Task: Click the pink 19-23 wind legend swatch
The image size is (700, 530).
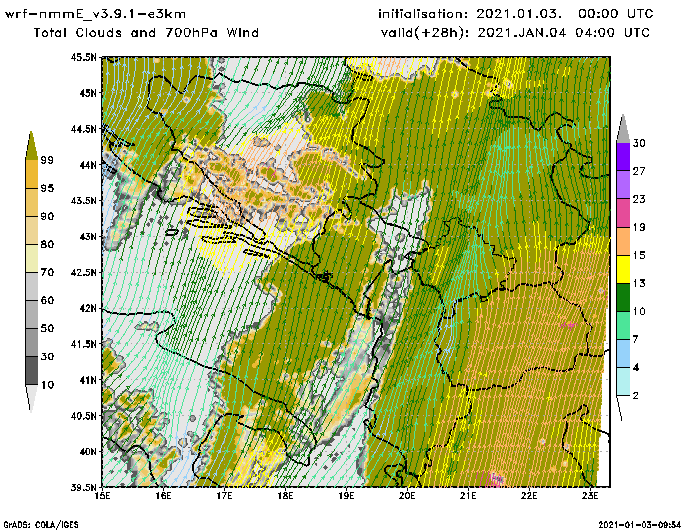Action: [x=623, y=213]
